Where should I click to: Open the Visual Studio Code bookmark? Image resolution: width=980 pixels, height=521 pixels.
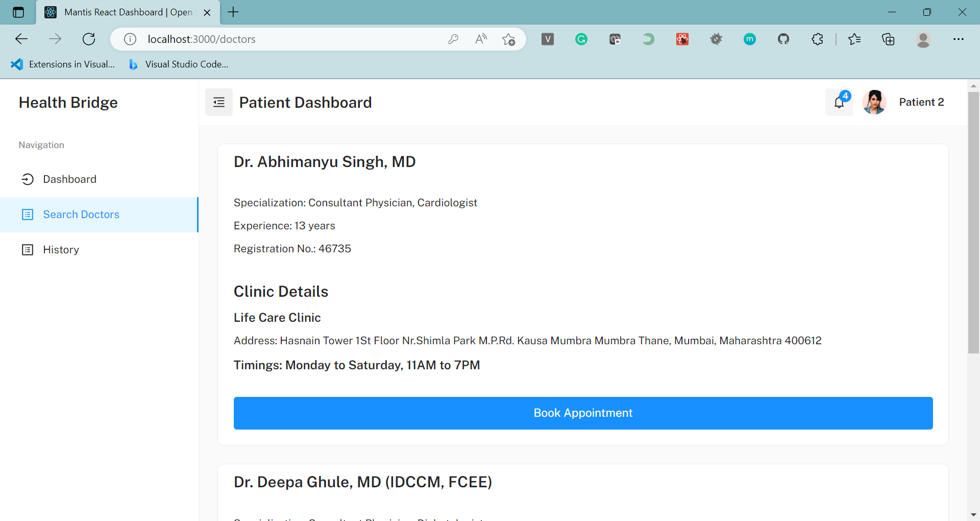[178, 64]
